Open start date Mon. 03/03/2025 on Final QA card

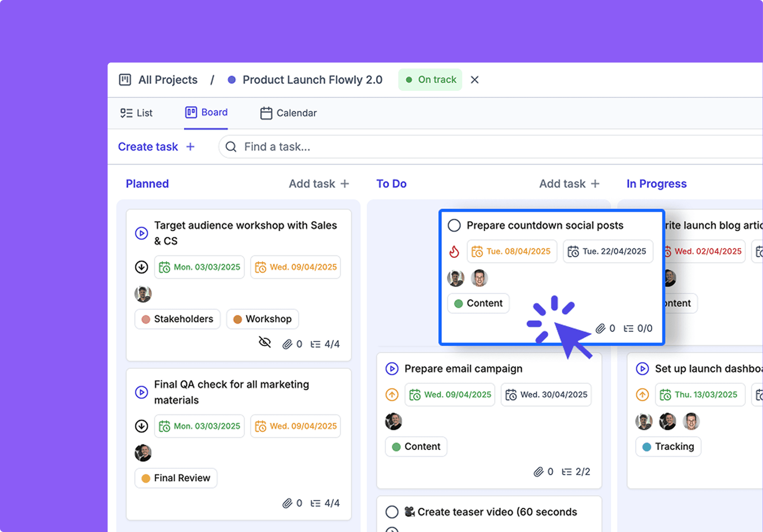pos(200,426)
